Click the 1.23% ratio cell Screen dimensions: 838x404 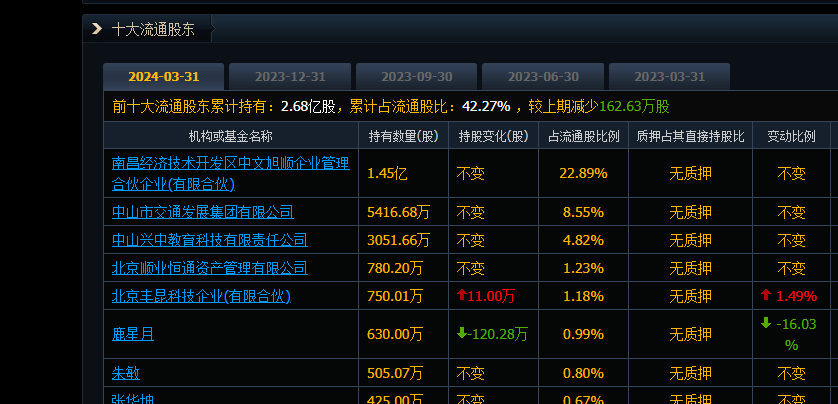pyautogui.click(x=583, y=268)
